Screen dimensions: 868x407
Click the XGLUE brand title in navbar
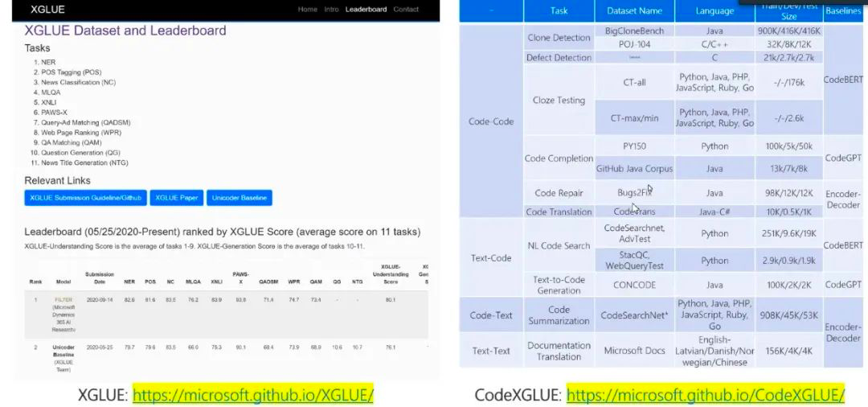[47, 10]
